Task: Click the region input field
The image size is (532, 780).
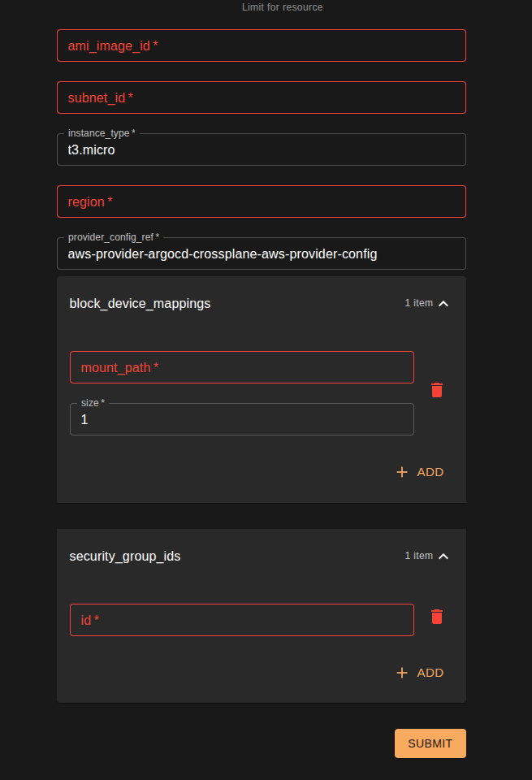Action: tap(261, 201)
